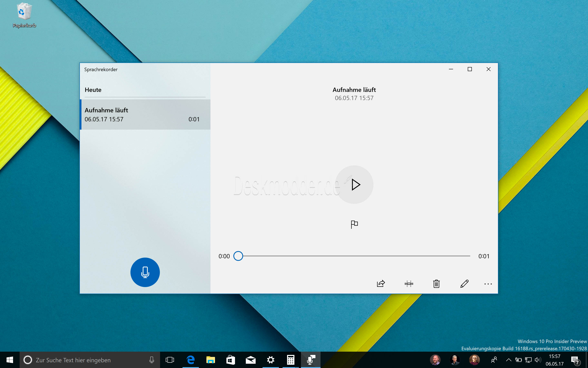The image size is (588, 368).
Task: Show hidden system tray icons
Action: (x=508, y=360)
